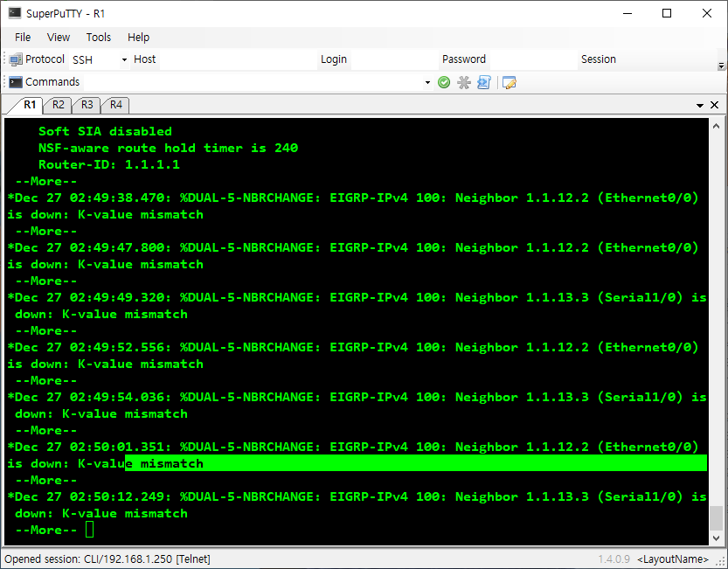
Task: Click the blue script icon in Commands toolbar
Action: pyautogui.click(x=484, y=83)
